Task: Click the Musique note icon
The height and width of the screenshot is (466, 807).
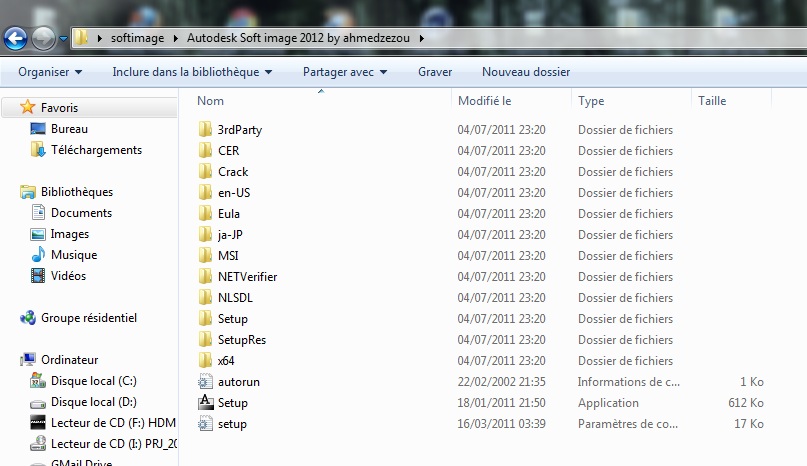Action: point(38,255)
